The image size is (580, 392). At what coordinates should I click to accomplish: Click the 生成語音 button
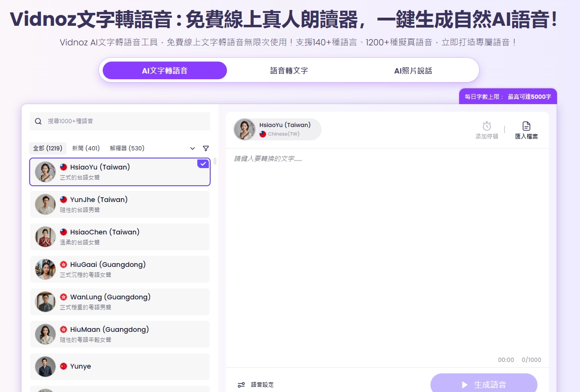[484, 384]
